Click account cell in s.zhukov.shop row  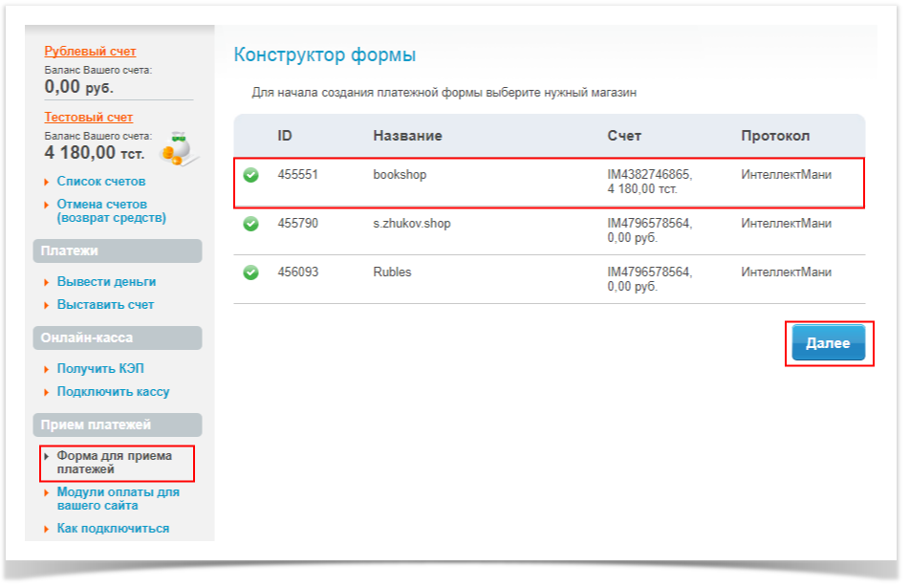click(649, 230)
